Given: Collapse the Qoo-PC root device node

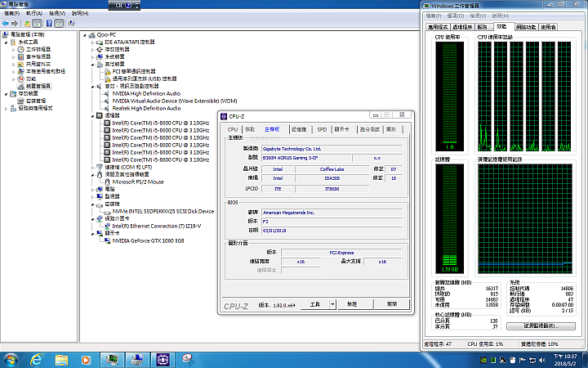Looking at the screenshot, I should [85, 35].
